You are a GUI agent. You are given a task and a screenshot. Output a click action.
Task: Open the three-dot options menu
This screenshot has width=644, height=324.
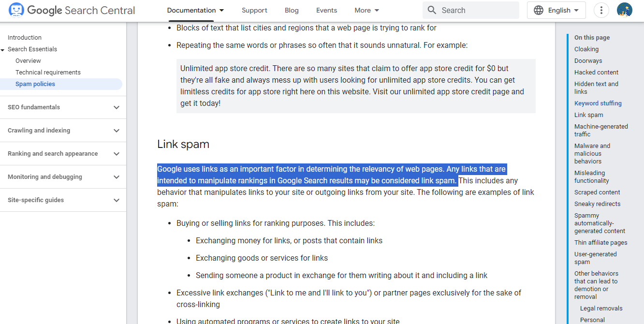tap(601, 10)
